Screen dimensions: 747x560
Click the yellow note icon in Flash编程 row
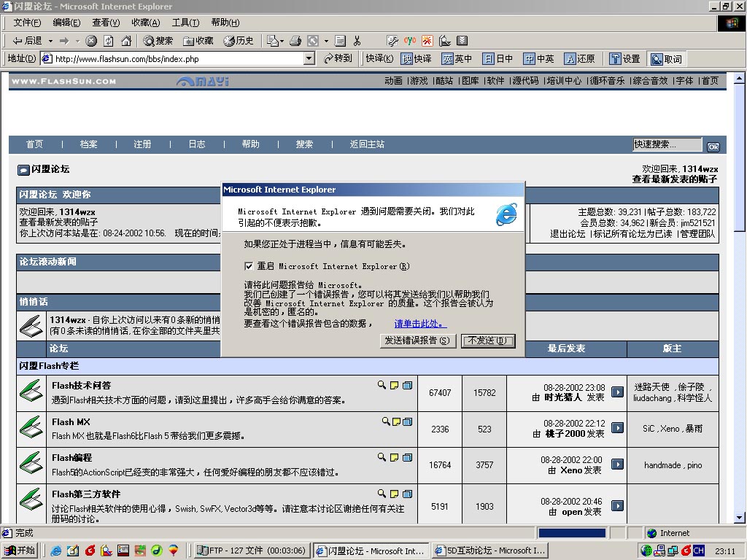coord(394,457)
